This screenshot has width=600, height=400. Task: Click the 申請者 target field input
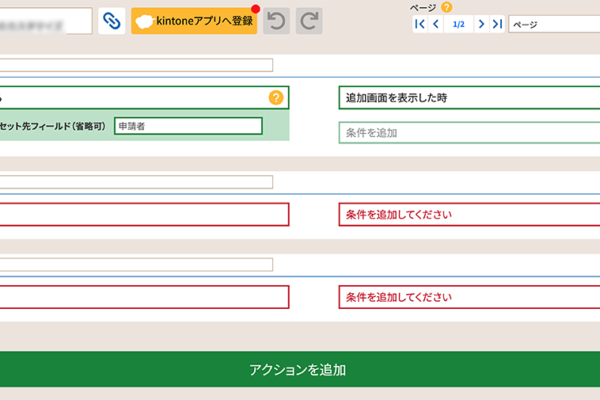click(x=188, y=126)
